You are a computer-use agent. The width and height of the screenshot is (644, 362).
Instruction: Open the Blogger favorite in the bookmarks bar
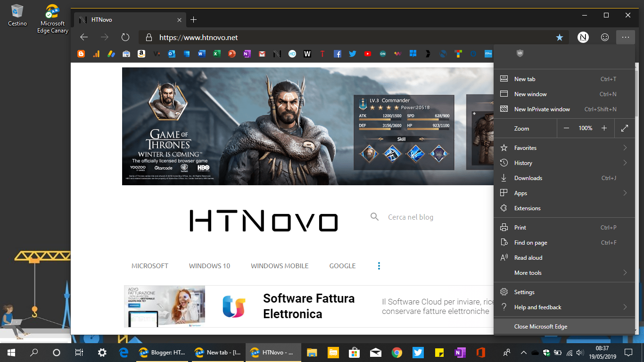tap(81, 54)
